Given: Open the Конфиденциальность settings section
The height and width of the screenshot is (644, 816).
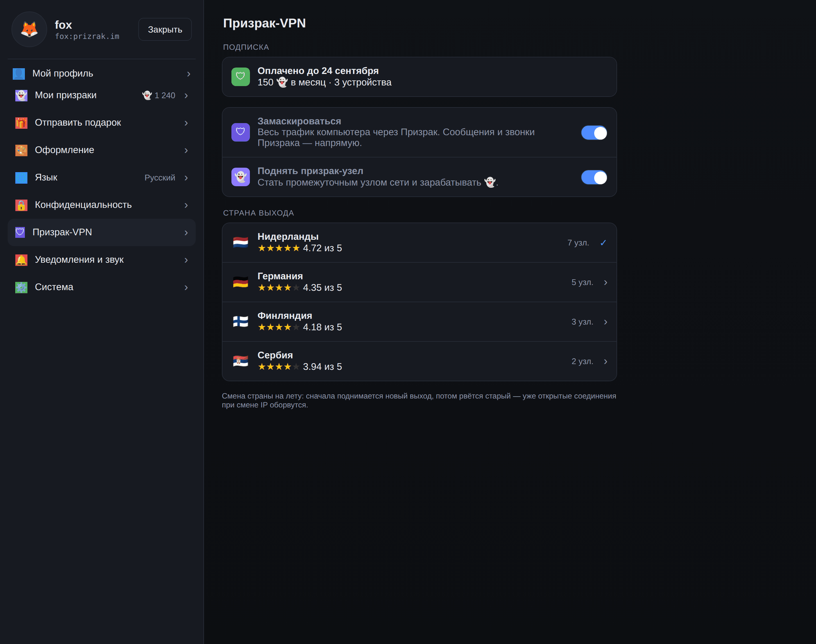Looking at the screenshot, I should click(x=101, y=205).
